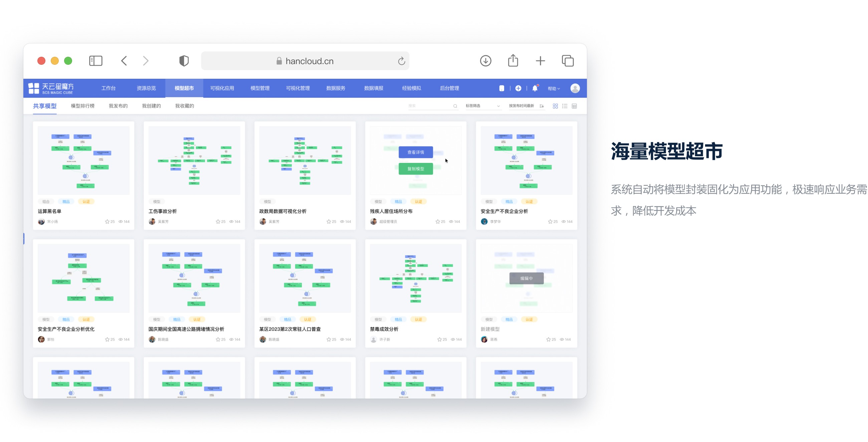Image resolution: width=868 pixels, height=442 pixels.
Task: Switch to 我发布的 tab
Action: pyautogui.click(x=118, y=106)
